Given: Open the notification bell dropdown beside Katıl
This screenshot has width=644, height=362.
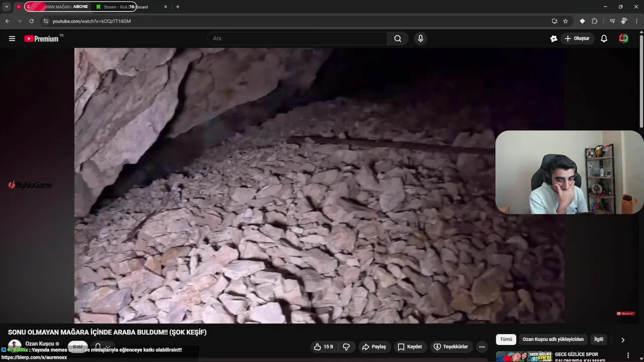Looking at the screenshot, I should pos(102,347).
